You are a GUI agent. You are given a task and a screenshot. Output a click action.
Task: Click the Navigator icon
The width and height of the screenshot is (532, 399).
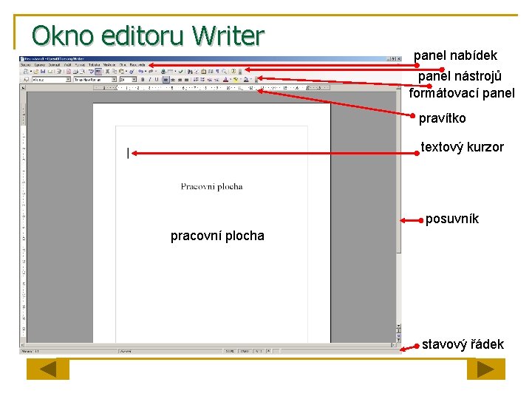pyautogui.click(x=197, y=72)
